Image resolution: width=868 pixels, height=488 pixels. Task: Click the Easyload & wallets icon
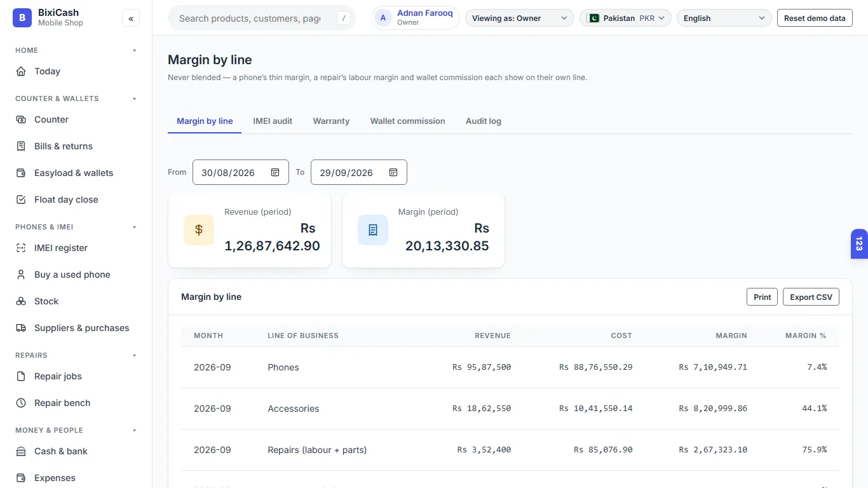[x=21, y=173]
